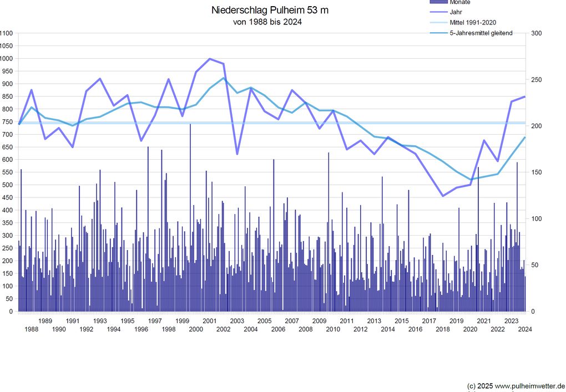Click the 2018 x-axis year label
The image size is (566, 392).
point(443,329)
